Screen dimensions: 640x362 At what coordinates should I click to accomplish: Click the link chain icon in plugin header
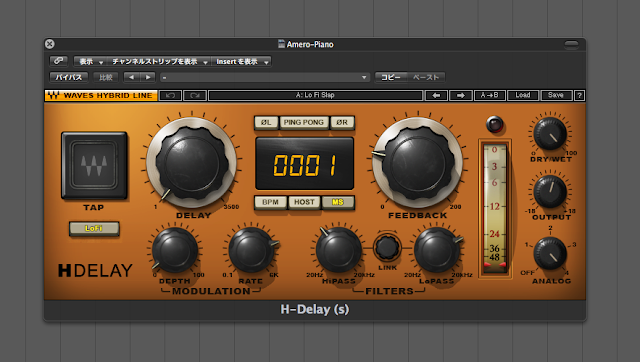pos(58,61)
